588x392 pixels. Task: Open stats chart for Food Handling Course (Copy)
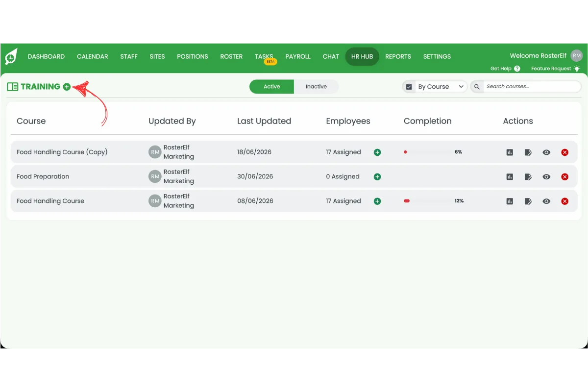click(510, 152)
